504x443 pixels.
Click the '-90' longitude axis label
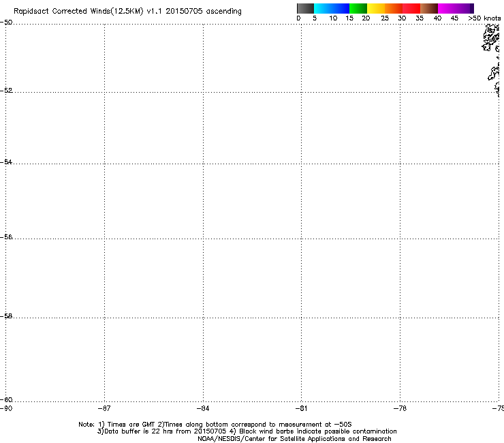click(x=6, y=408)
